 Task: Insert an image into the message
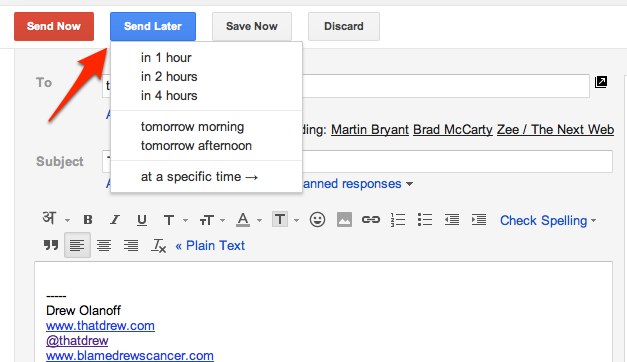(344, 220)
